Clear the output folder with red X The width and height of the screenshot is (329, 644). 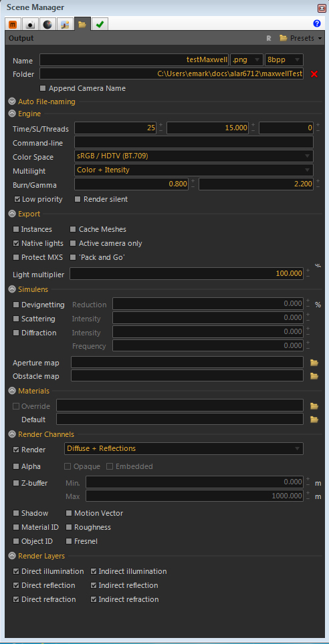[314, 74]
